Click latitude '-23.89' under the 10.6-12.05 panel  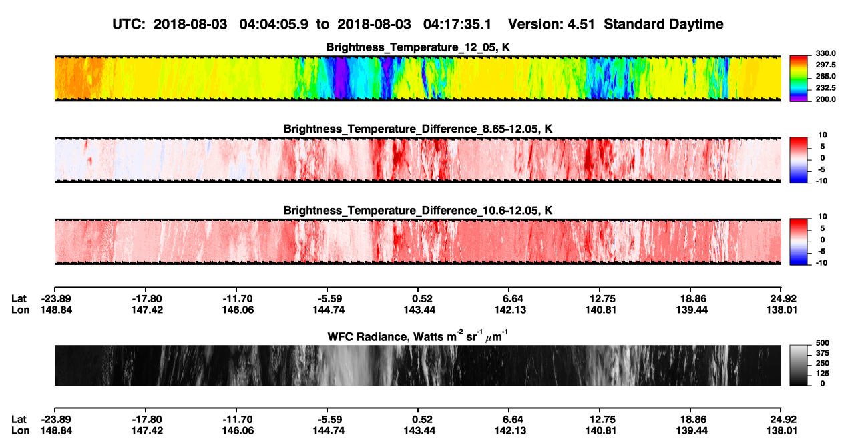[x=55, y=299]
